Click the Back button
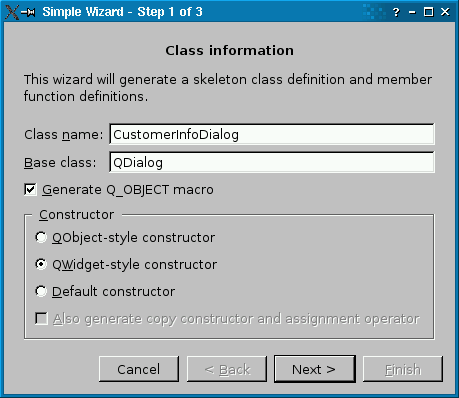This screenshot has height=398, width=459. 227,369
